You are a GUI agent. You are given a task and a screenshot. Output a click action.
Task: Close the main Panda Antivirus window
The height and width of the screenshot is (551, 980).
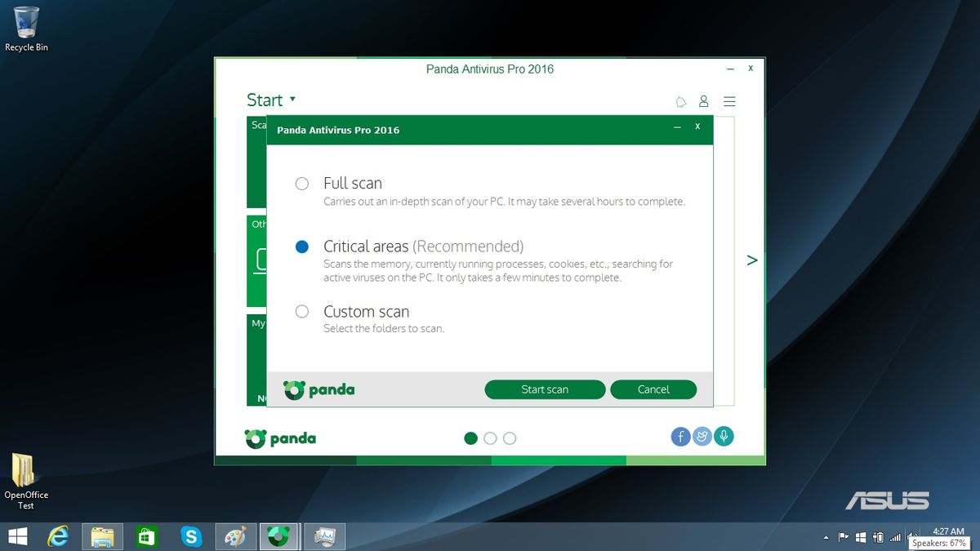click(751, 69)
